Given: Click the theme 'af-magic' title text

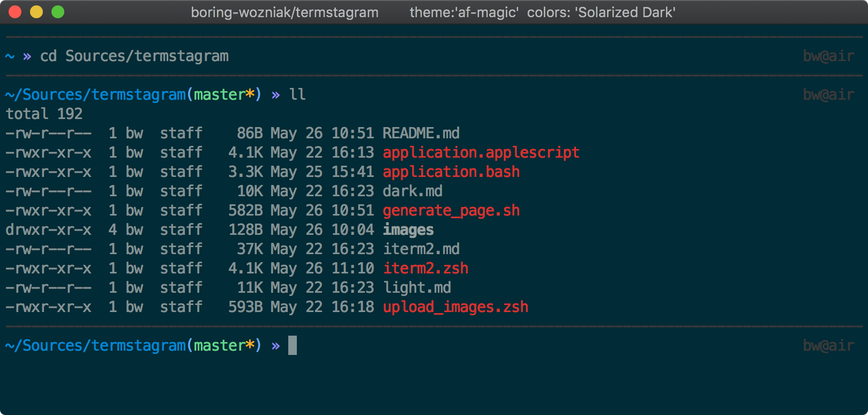Looking at the screenshot, I should [x=463, y=12].
